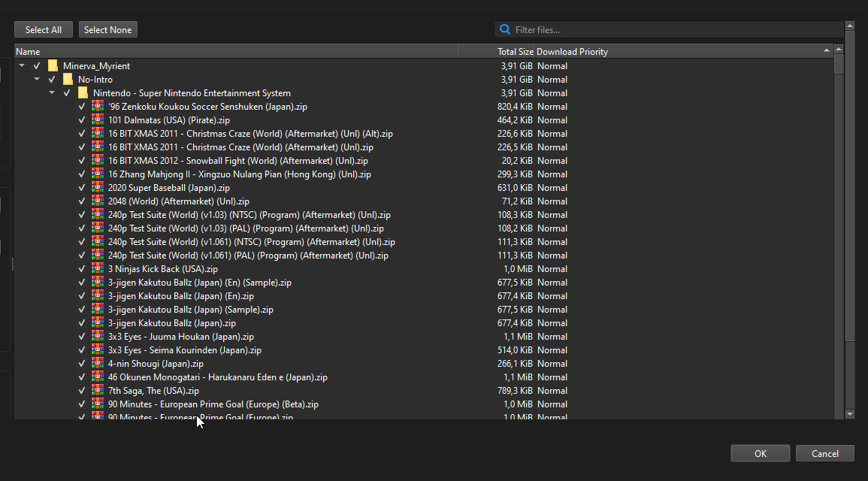
Task: Change Normal priority of 3x3 Eyes Seima Kourinden row
Action: point(552,349)
